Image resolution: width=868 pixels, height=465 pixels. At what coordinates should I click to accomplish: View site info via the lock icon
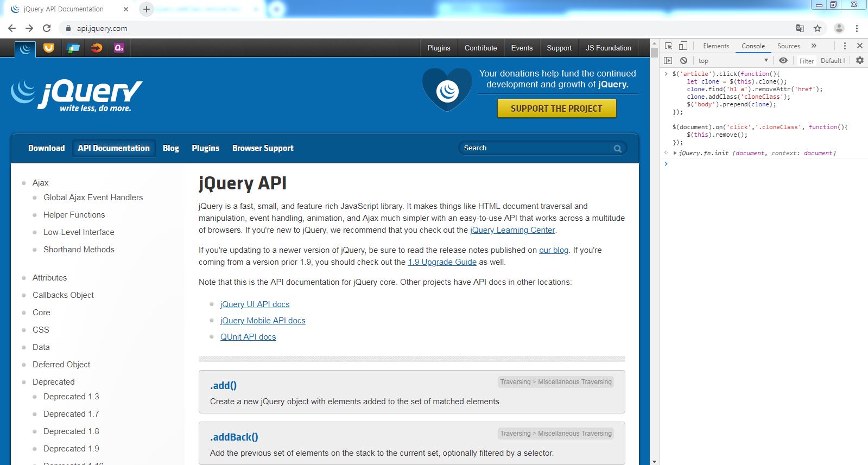[x=68, y=28]
